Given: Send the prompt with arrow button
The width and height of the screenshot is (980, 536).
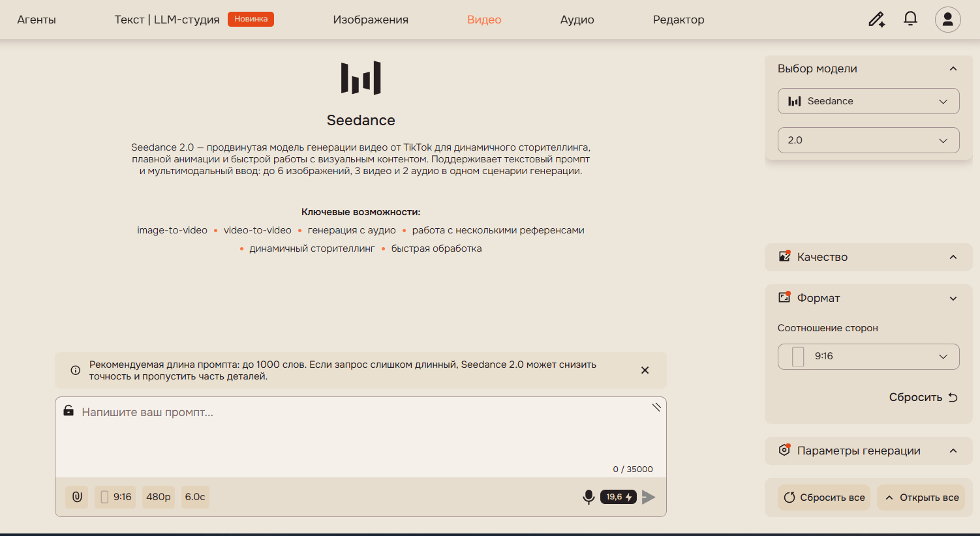Looking at the screenshot, I should (649, 497).
